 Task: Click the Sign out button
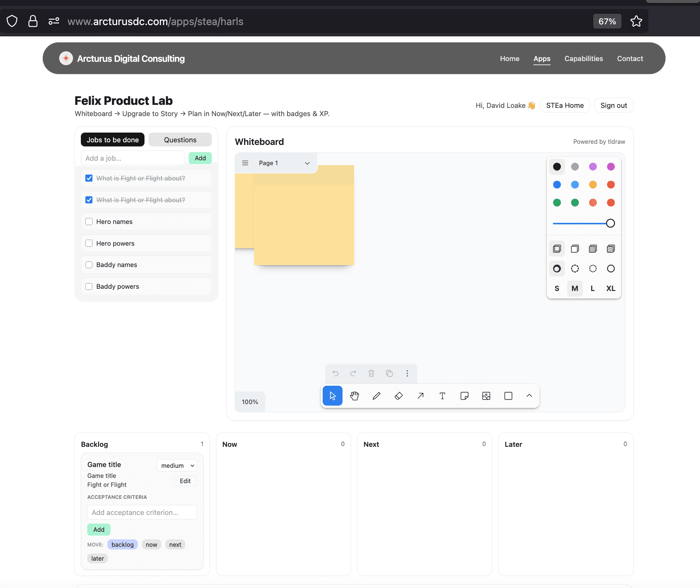tap(613, 106)
